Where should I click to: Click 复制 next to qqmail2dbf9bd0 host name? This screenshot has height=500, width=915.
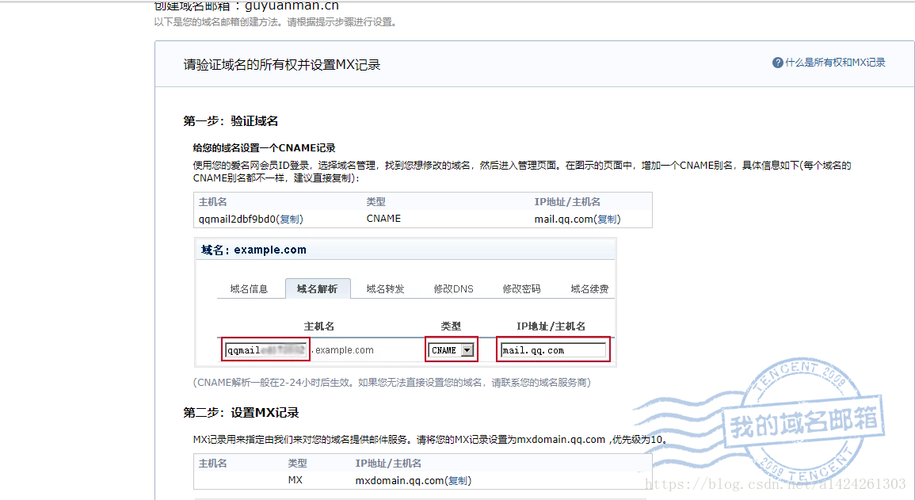[289, 219]
